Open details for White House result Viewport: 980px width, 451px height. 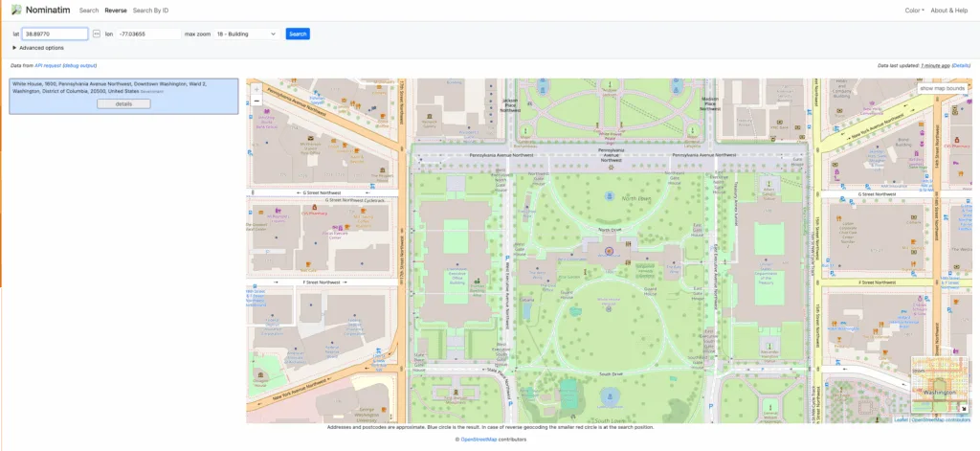[x=123, y=102]
